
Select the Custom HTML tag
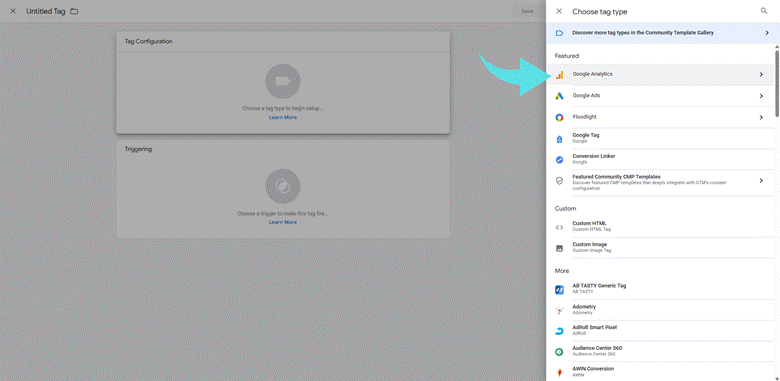click(660, 226)
